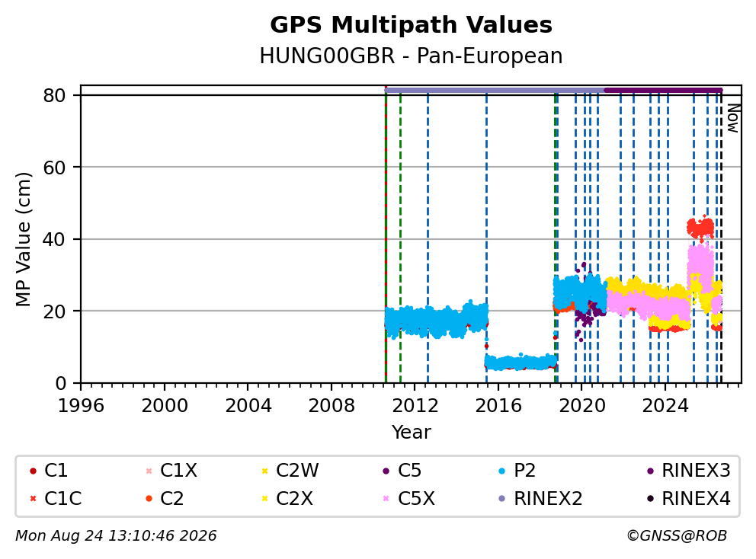Click the C2X legend marker
756x559 pixels.
point(264,499)
